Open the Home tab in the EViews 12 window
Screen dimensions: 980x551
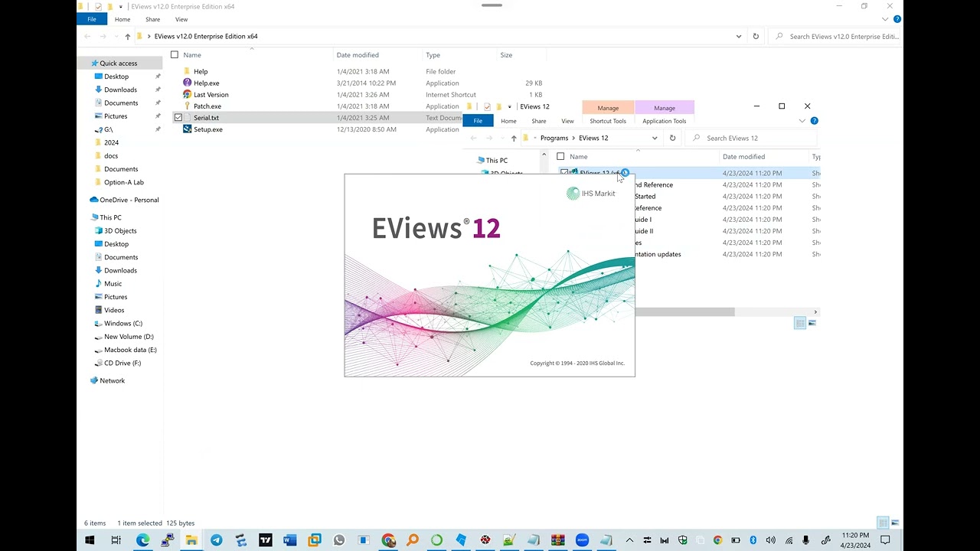click(508, 121)
